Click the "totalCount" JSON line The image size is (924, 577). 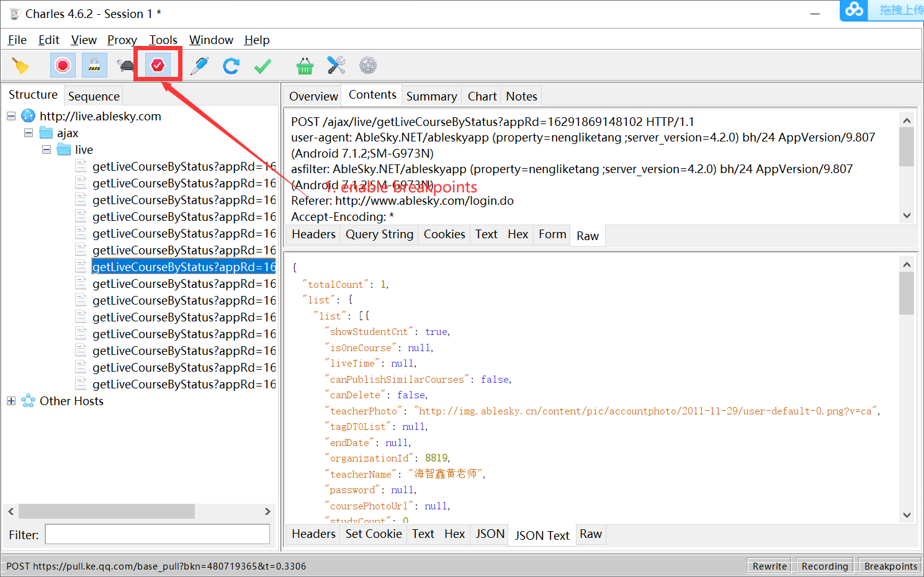[x=345, y=284]
